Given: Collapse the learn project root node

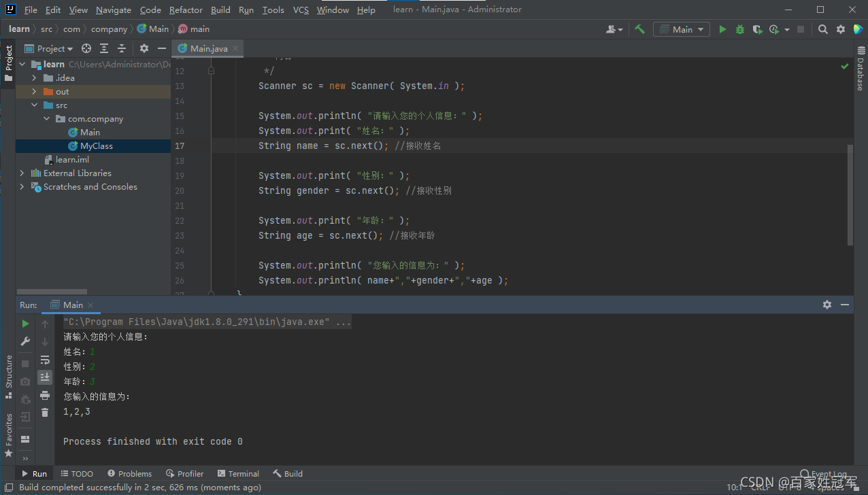Looking at the screenshot, I should 22,65.
